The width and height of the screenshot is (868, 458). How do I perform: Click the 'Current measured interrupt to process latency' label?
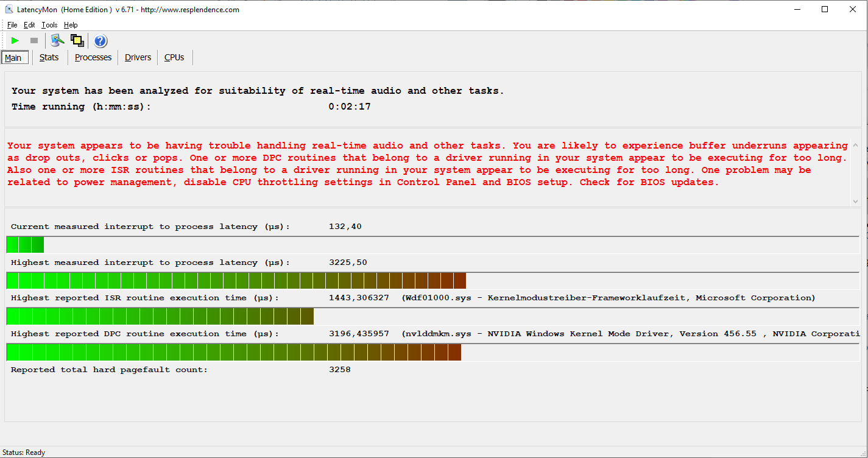click(150, 227)
